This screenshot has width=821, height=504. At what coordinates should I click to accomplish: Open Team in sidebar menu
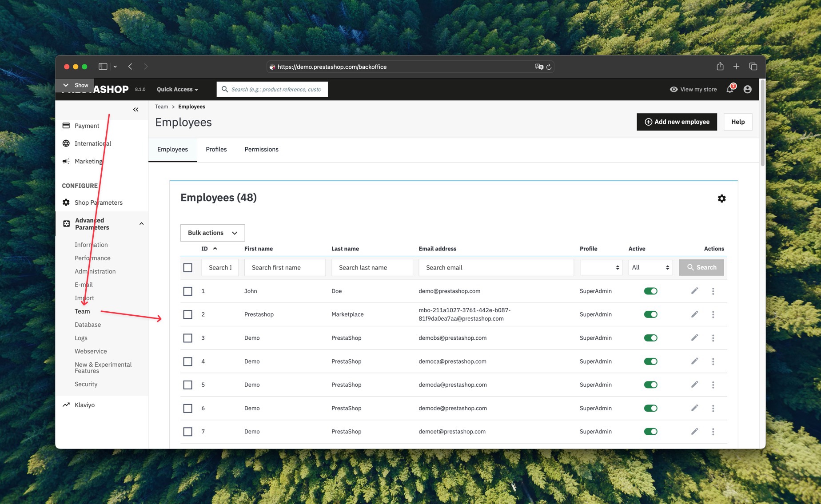tap(82, 311)
